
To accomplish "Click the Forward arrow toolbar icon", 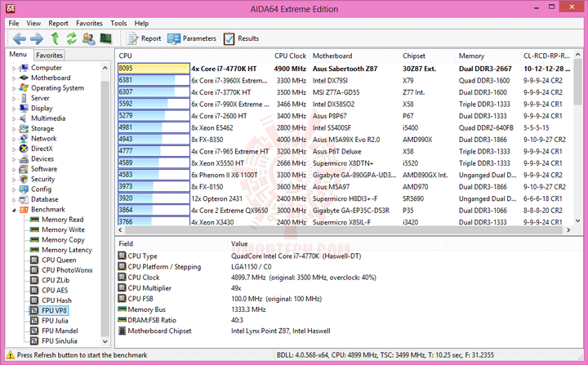I will 37,38.
